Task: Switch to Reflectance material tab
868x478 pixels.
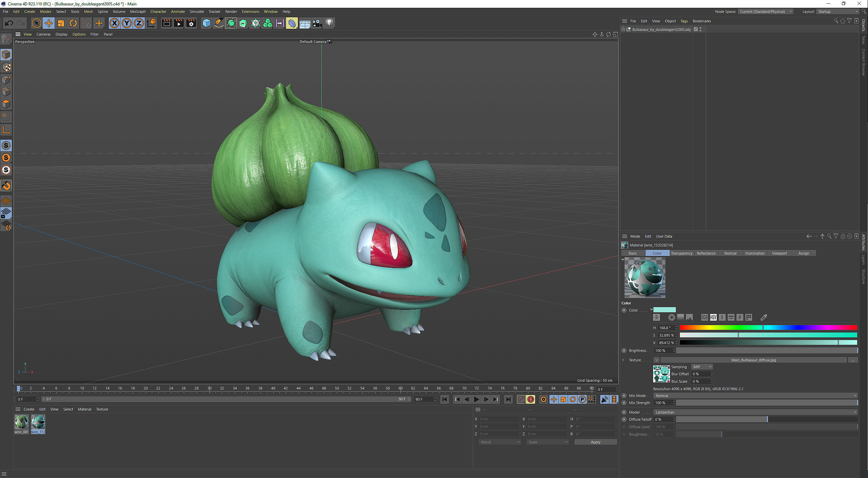Action: click(x=706, y=253)
